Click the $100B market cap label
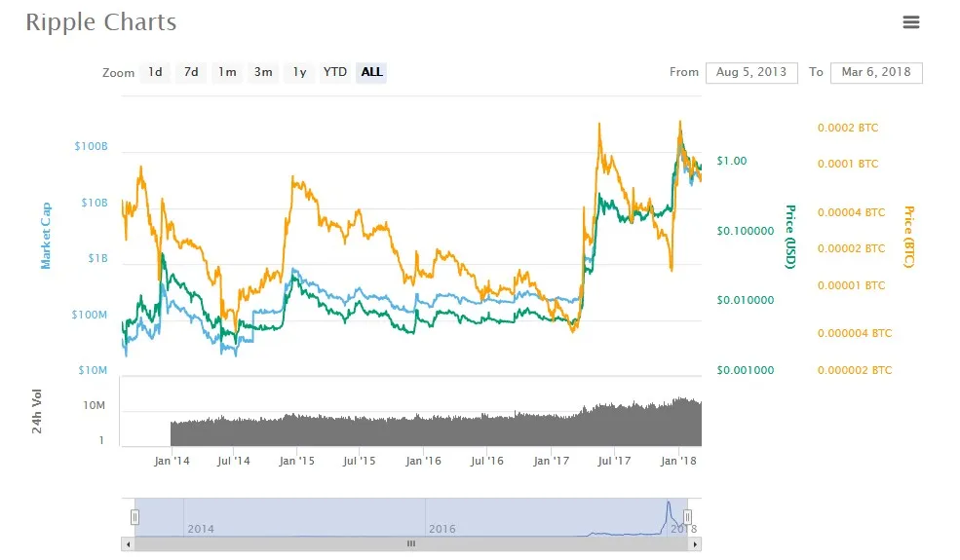Viewport: 960px width, 560px height. coord(91,146)
